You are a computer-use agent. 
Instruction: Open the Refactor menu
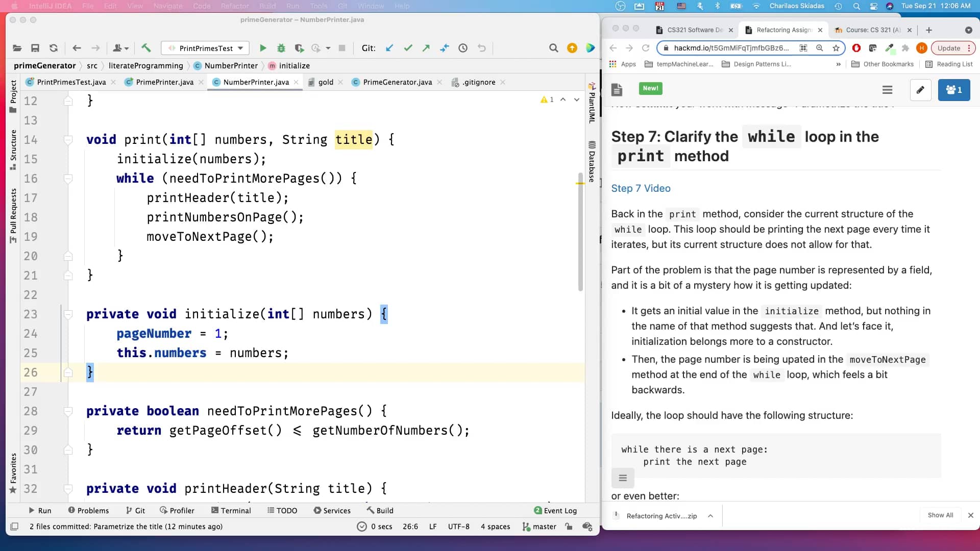235,6
